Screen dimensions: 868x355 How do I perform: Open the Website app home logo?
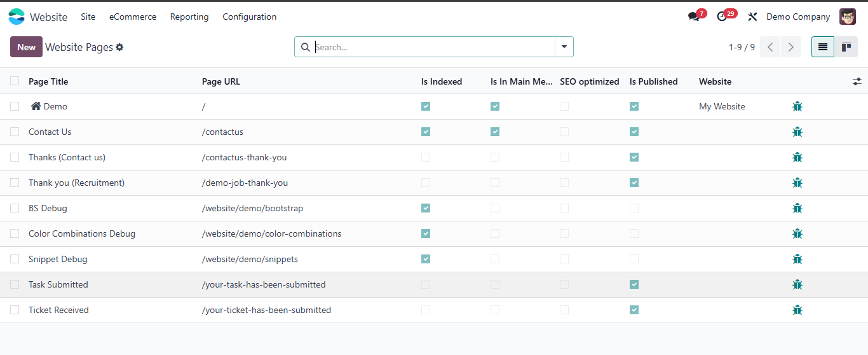click(17, 17)
